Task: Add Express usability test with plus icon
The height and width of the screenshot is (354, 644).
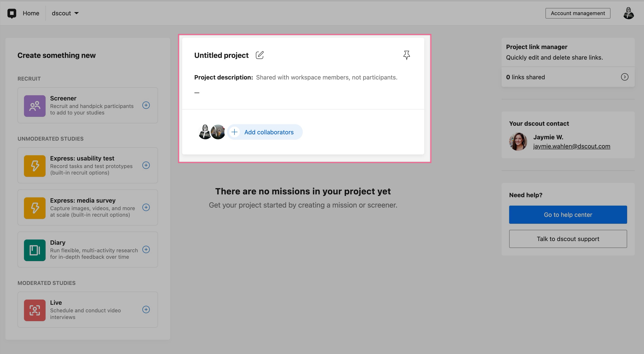Action: pos(146,165)
